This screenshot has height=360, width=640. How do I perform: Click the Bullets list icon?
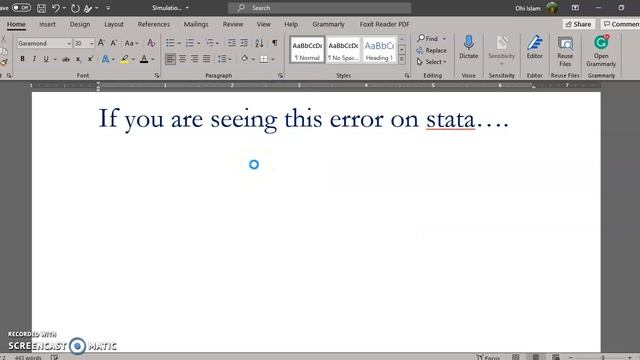tap(170, 42)
